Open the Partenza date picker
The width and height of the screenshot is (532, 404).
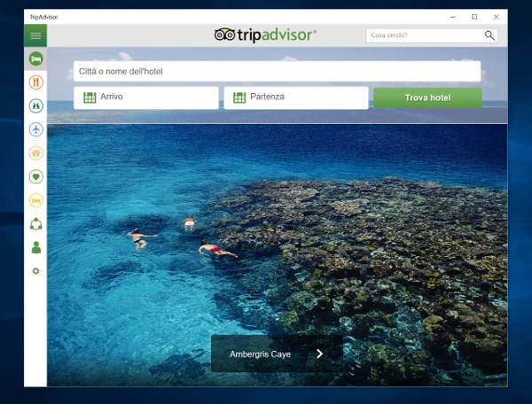click(x=296, y=97)
